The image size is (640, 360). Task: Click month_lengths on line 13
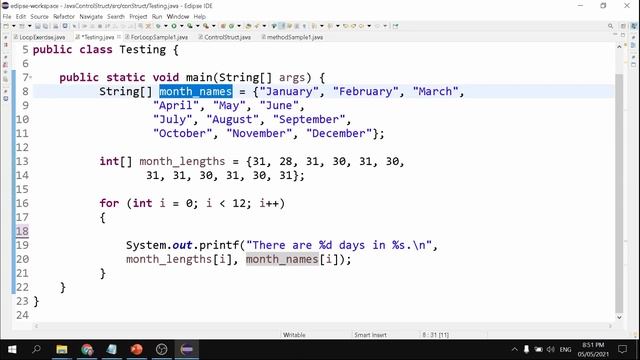click(x=182, y=162)
